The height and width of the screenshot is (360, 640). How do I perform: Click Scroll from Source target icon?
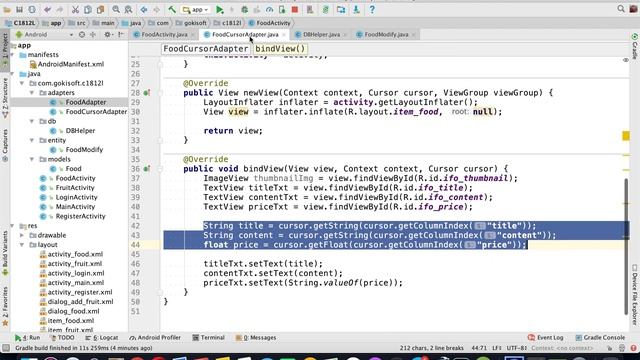point(82,35)
